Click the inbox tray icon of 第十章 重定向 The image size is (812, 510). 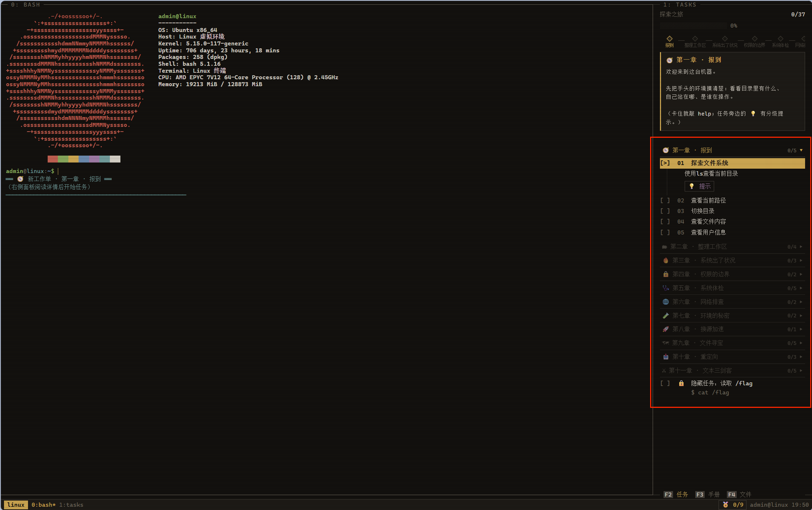(x=665, y=357)
